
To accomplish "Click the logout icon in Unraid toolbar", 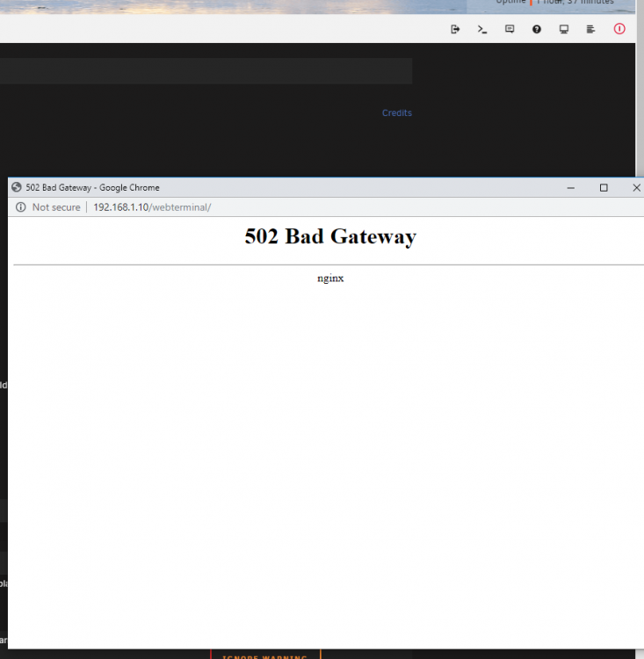I will pos(455,29).
